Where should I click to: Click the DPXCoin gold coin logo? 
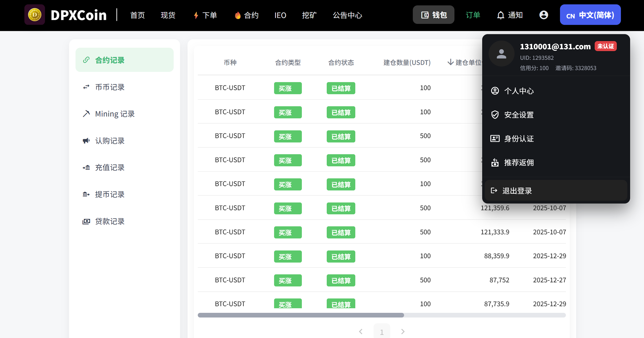tap(35, 15)
